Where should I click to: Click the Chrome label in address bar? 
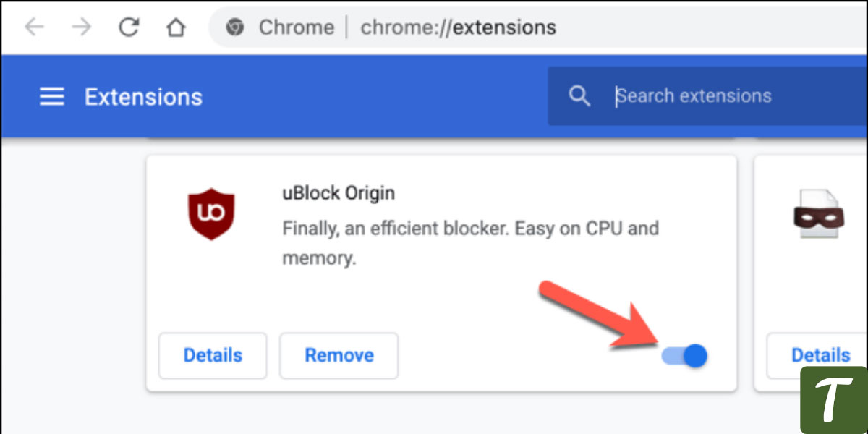pos(297,28)
